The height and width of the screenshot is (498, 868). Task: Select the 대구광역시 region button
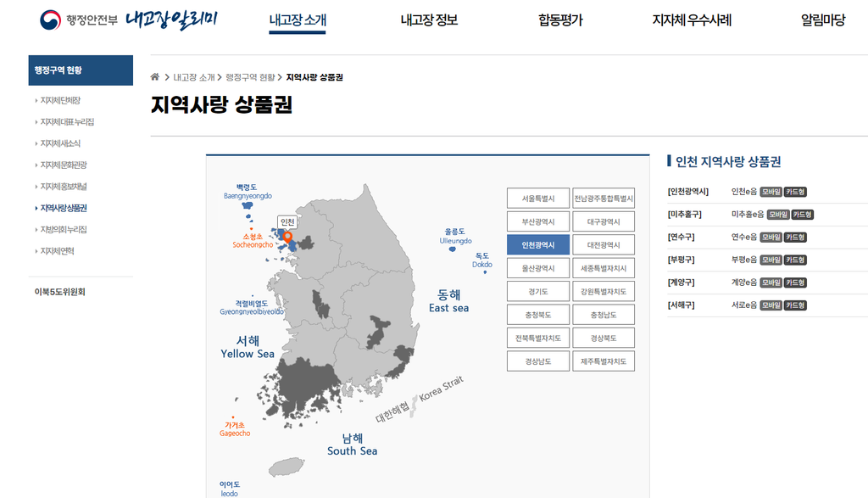[604, 221]
